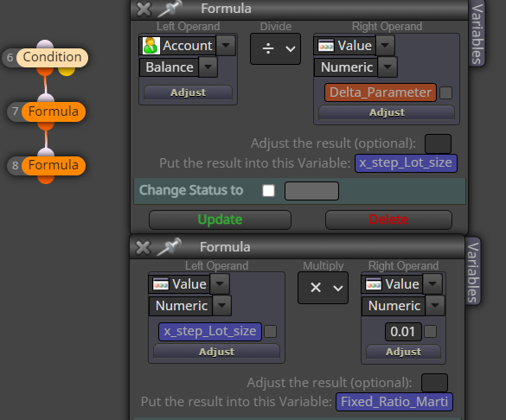Viewport: 506px width, 420px height.
Task: Open the upper Variables side tab
Action: click(x=477, y=34)
